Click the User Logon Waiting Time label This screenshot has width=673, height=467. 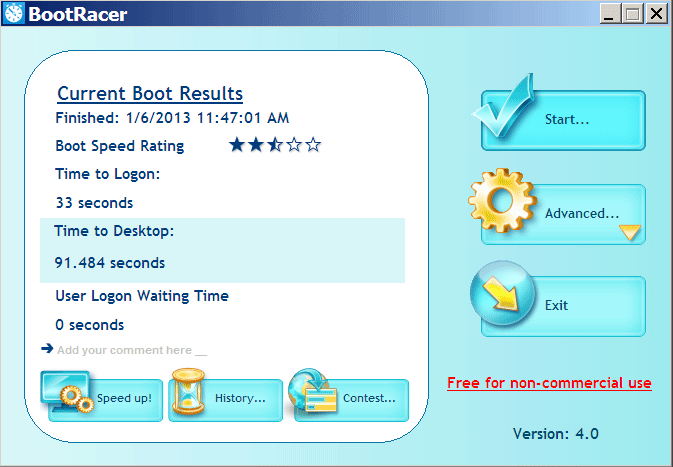142,296
